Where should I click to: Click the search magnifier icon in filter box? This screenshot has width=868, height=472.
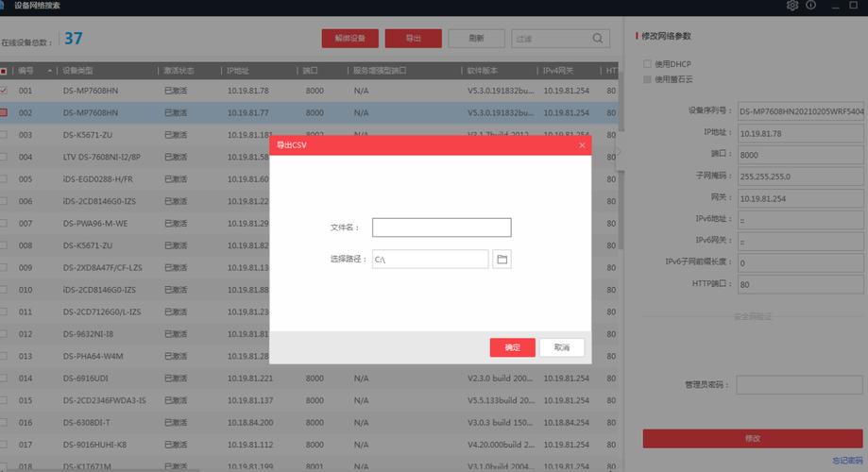coord(598,39)
